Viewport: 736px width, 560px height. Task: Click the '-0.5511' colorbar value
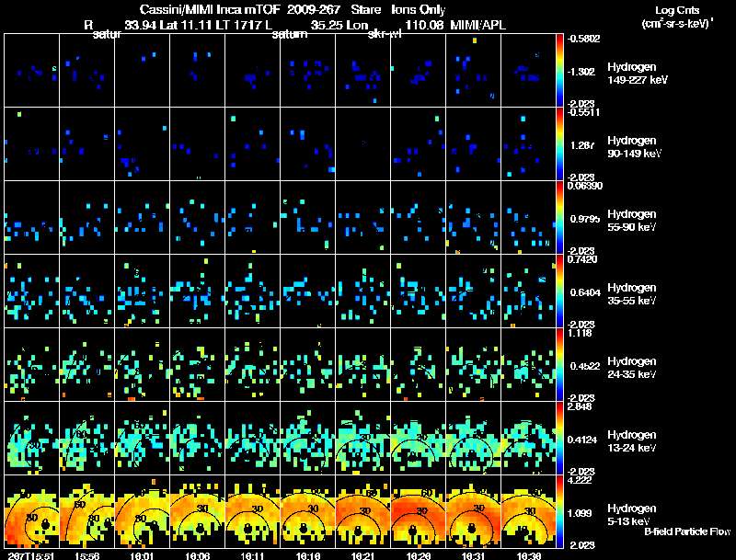tap(583, 112)
